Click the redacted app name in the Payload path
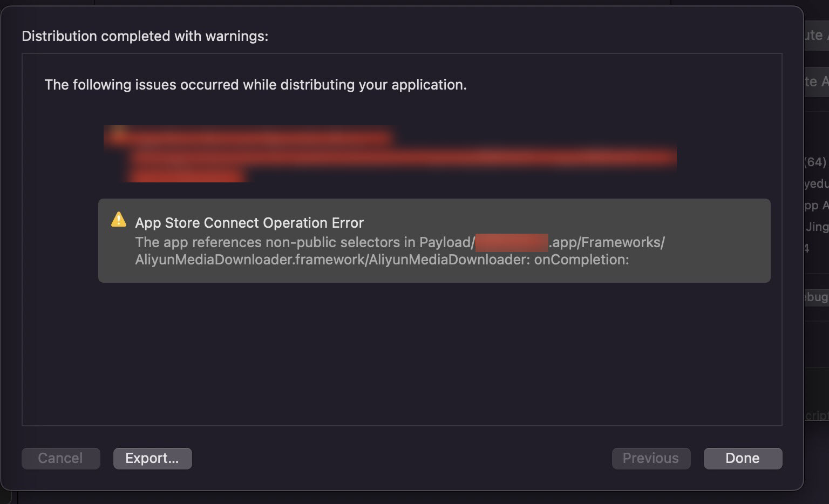 point(511,242)
